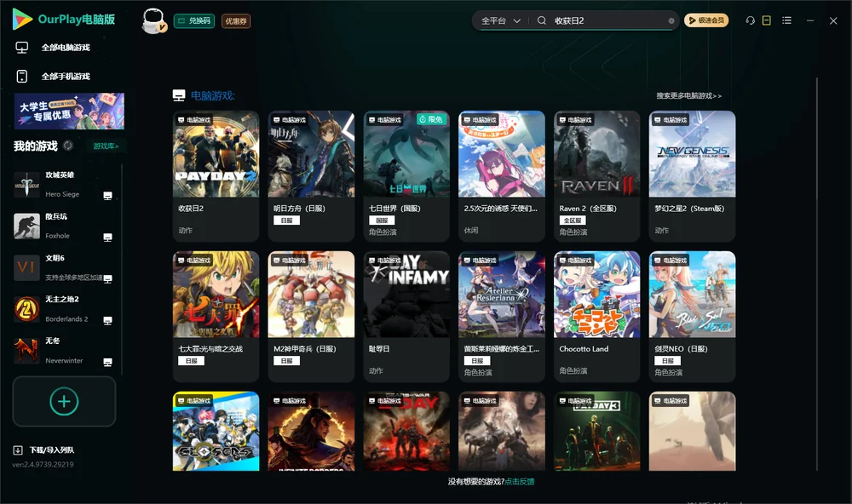This screenshot has width=852, height=504.
Task: Click 日服 tag on 明日方舟 card
Action: pos(286,220)
